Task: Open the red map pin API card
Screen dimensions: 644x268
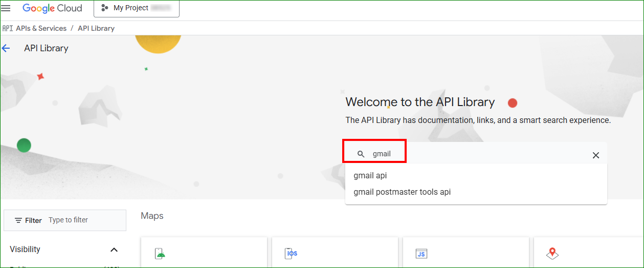Action: tap(552, 253)
